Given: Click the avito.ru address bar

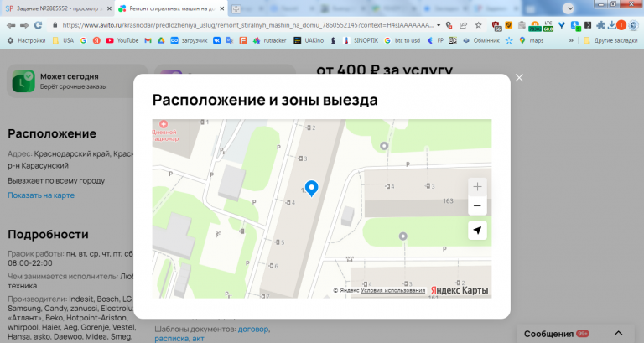Looking at the screenshot, I should (247, 25).
